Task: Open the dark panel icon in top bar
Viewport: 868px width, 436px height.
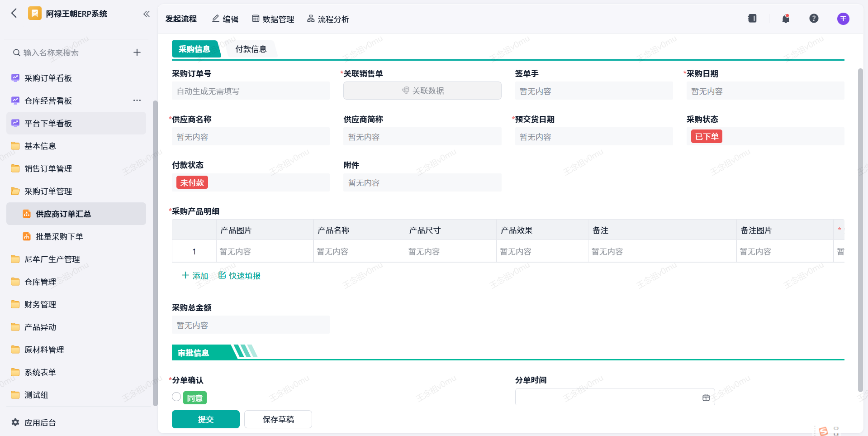Action: (752, 19)
